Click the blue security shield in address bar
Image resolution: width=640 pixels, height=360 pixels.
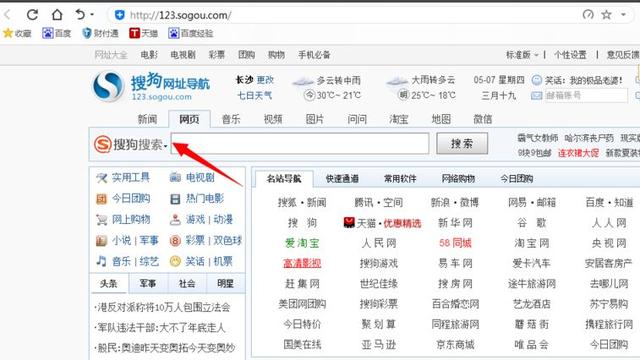point(120,16)
